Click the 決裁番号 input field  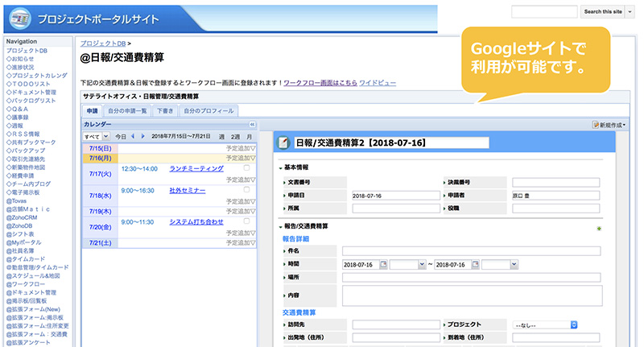pos(555,182)
